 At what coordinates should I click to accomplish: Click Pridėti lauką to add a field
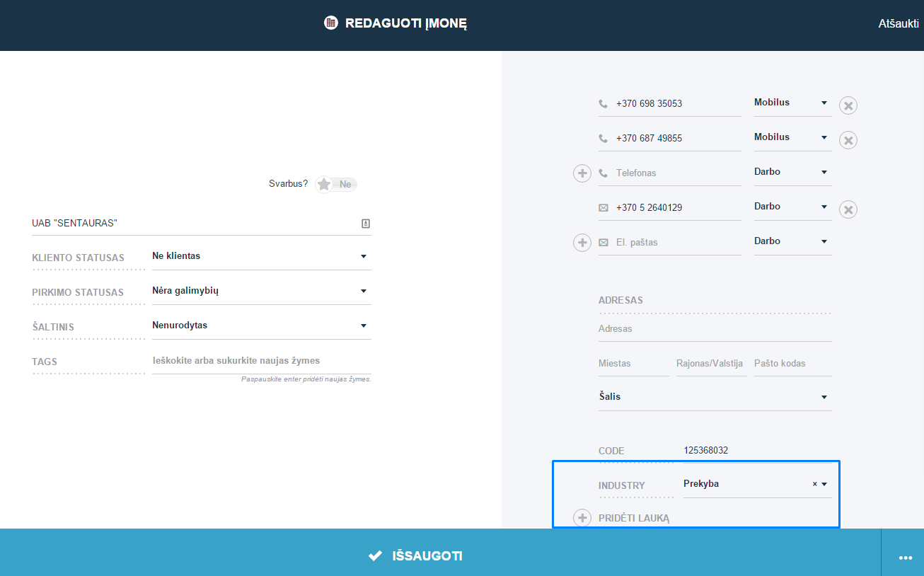(634, 518)
